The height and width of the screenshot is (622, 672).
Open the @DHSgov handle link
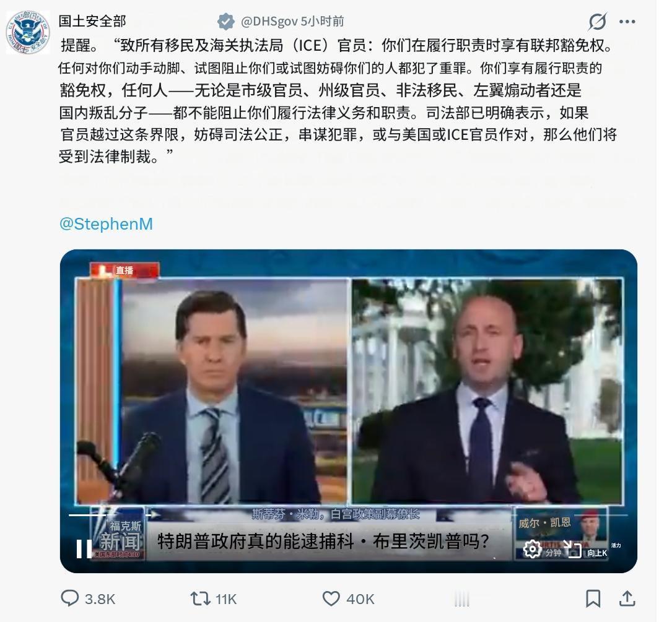pyautogui.click(x=269, y=21)
